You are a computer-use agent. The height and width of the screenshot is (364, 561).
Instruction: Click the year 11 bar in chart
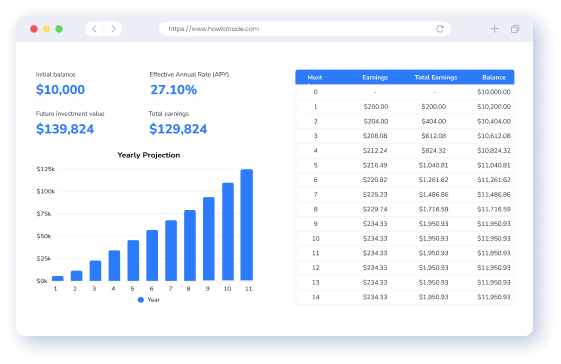(247, 225)
